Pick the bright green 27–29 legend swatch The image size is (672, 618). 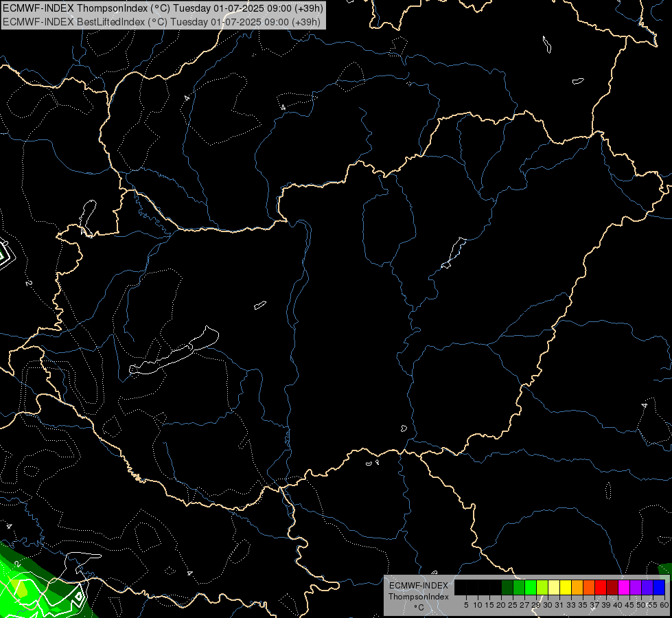[531, 587]
